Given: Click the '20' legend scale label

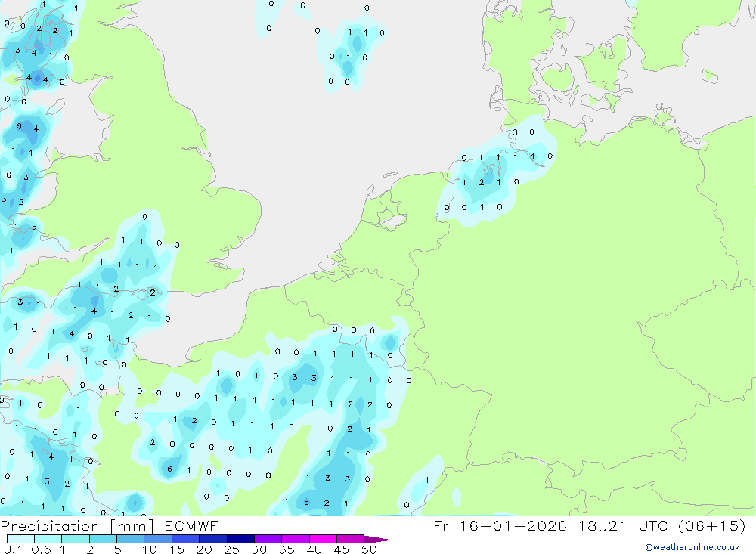Looking at the screenshot, I should pos(204,549).
